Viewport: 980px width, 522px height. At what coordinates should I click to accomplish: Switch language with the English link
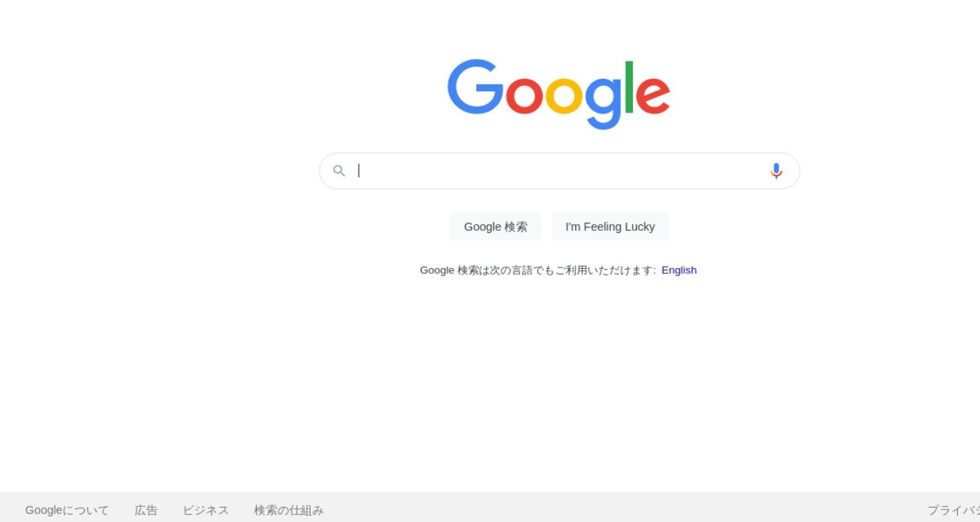point(679,270)
